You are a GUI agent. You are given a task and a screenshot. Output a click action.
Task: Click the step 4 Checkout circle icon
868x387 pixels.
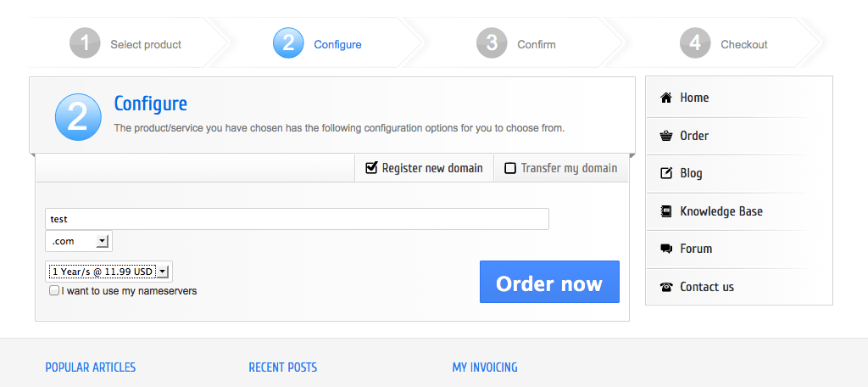(695, 44)
